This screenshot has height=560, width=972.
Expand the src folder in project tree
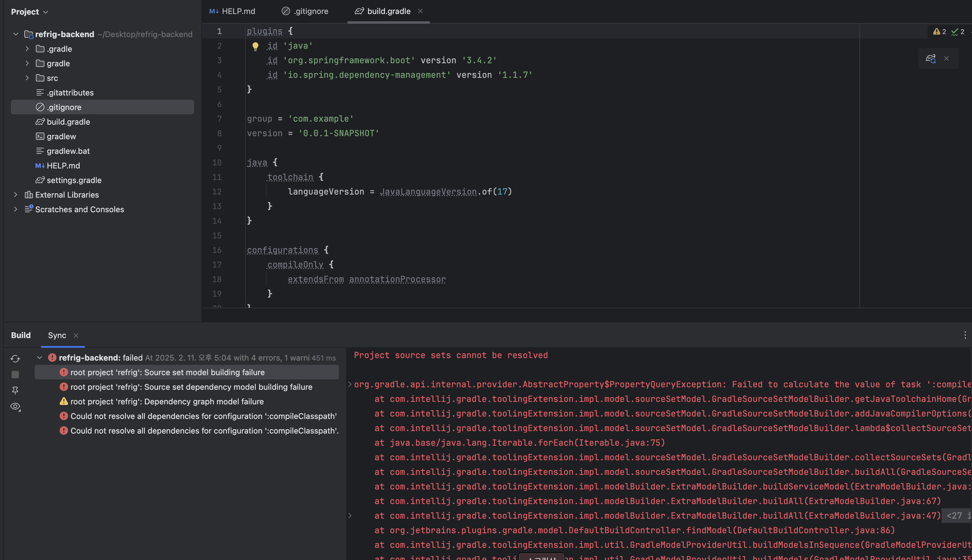click(x=27, y=78)
